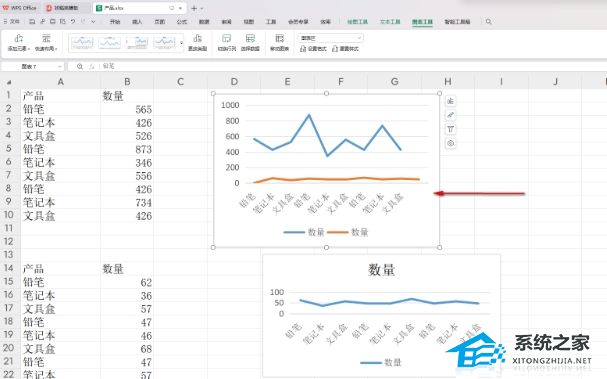Click the zoom magnifier icon in formula bar
Image resolution: width=607 pixels, height=379 pixels.
80,67
